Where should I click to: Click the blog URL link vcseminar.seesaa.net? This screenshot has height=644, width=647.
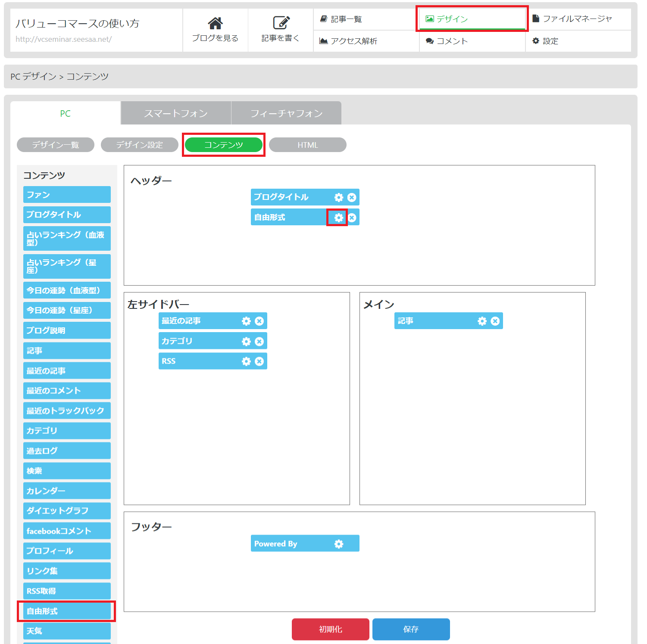pos(64,39)
